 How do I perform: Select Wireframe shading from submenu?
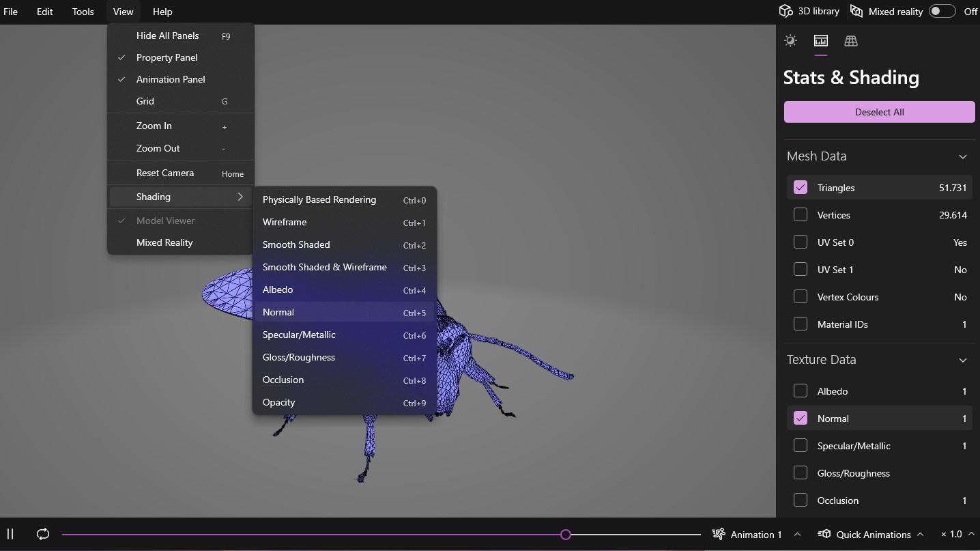[x=285, y=222]
